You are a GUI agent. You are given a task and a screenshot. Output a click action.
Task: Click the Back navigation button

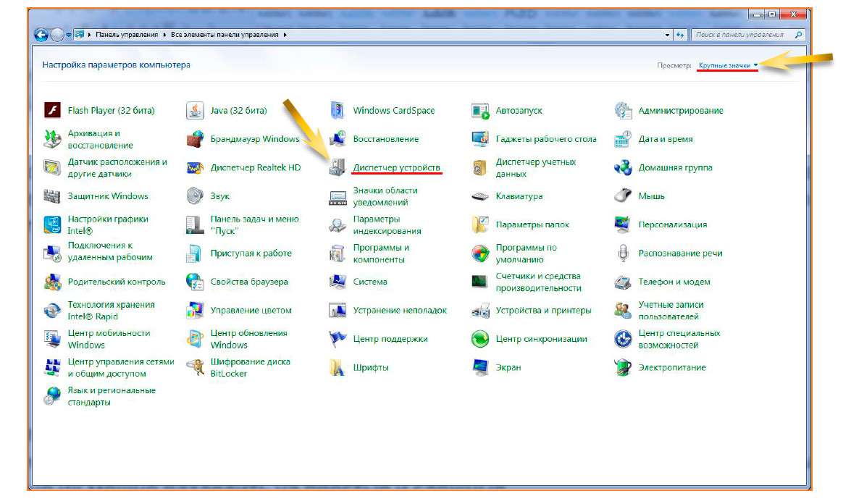coord(42,35)
